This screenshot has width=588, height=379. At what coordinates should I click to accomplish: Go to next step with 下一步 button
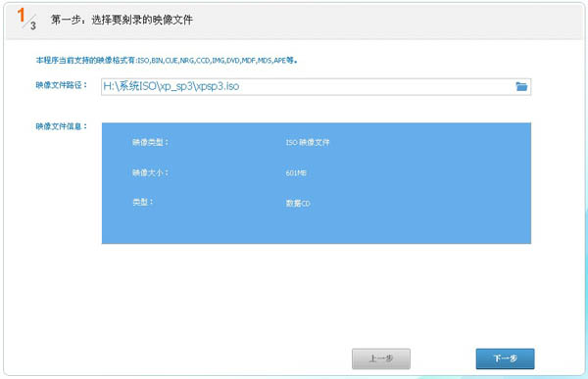pyautogui.click(x=505, y=358)
